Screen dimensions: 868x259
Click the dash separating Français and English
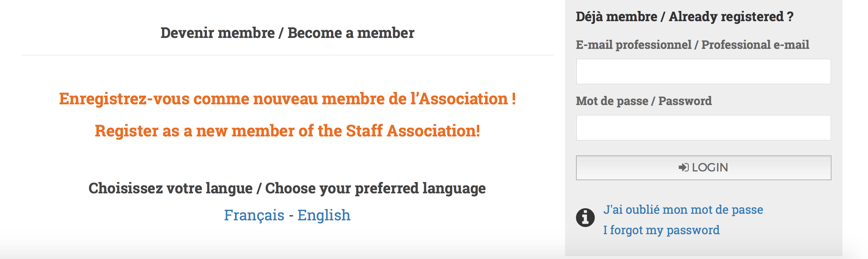(x=291, y=216)
